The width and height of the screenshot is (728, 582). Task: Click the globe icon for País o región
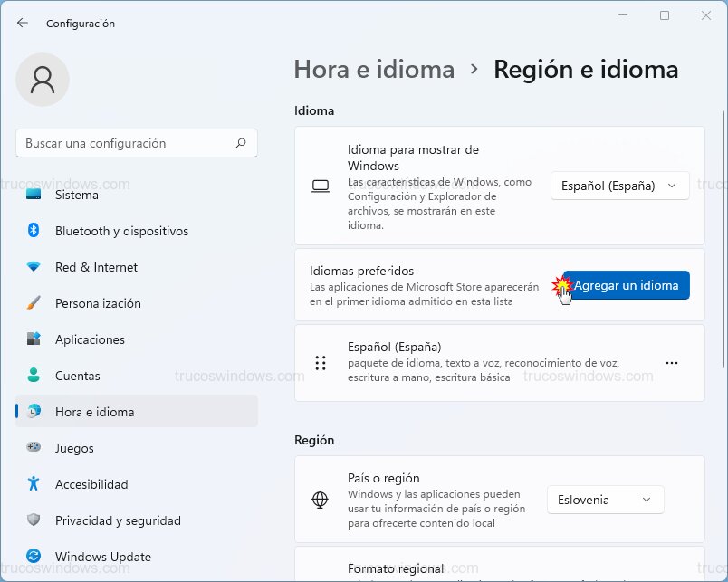(320, 500)
